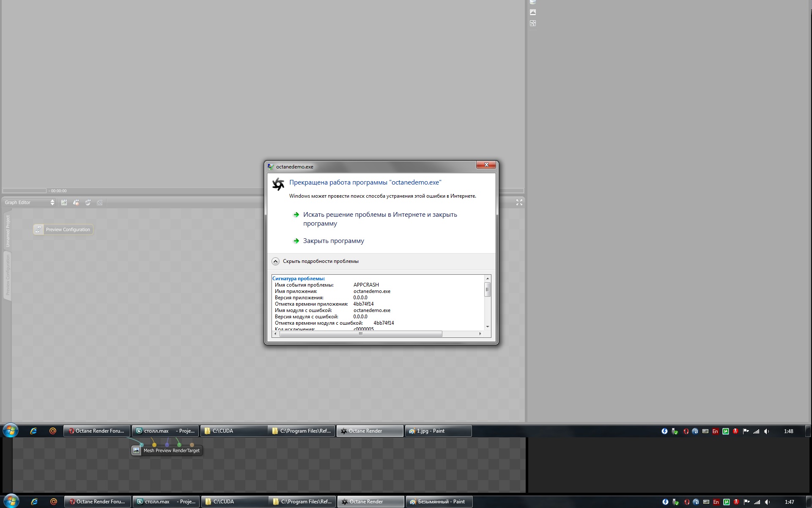
Task: Select the Preview Configuration node
Action: click(63, 229)
